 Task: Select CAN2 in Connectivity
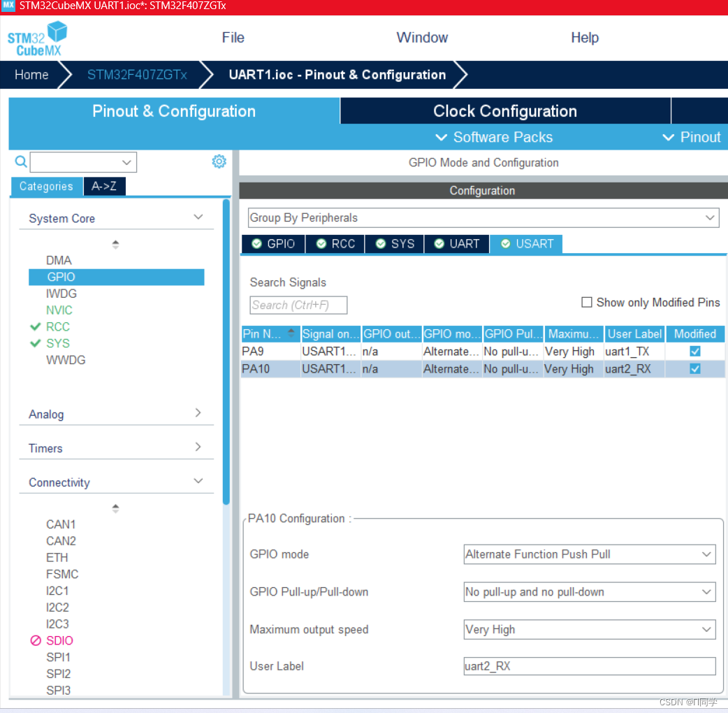61,540
